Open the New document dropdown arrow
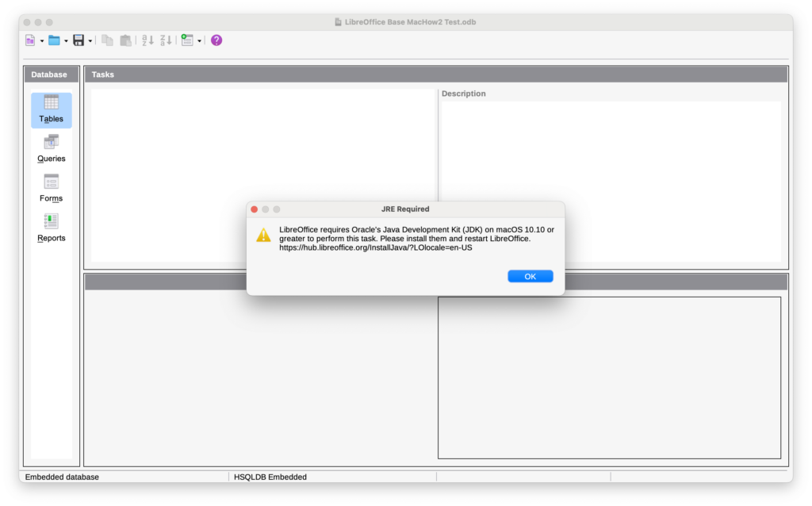The image size is (812, 506). point(42,41)
